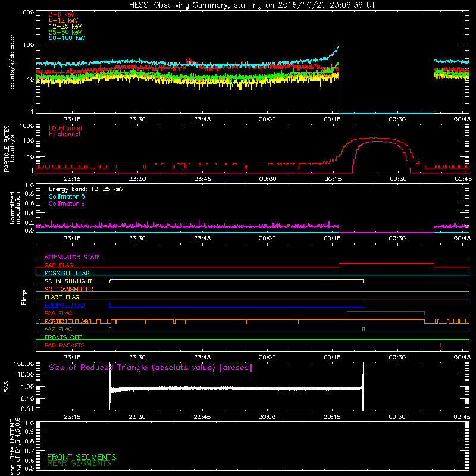Select the 'REAR SEGMENTS' legend label
Screen dimensions: 476x476
point(79,464)
